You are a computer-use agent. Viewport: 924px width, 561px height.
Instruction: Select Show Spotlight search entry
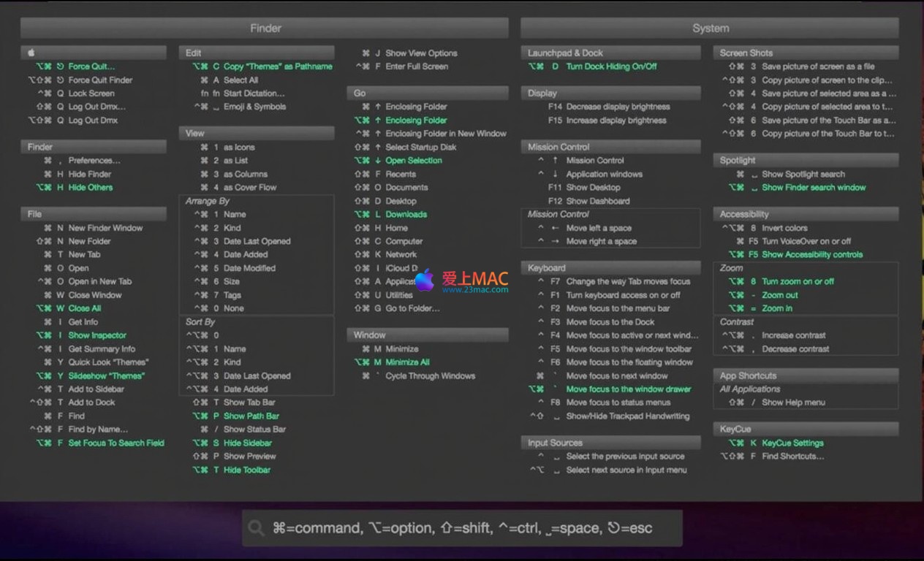click(803, 175)
